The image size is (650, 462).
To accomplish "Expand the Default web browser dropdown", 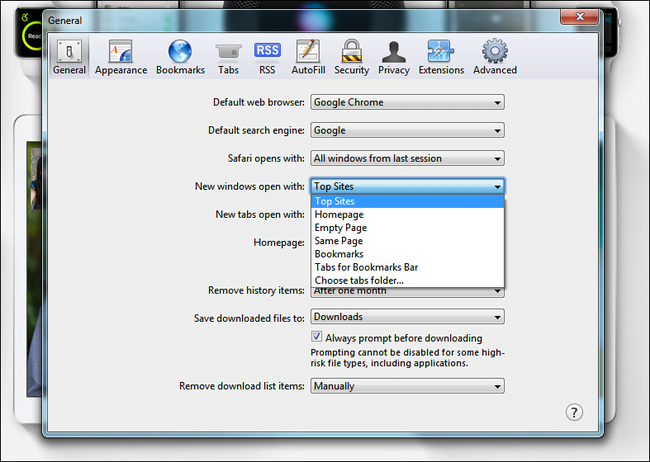I will tap(407, 102).
